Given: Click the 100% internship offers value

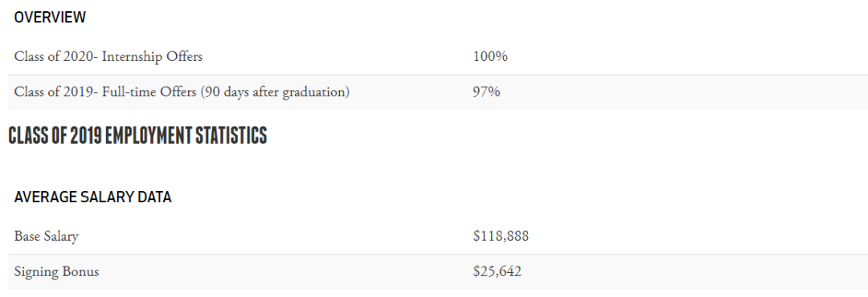Looking at the screenshot, I should point(490,56).
